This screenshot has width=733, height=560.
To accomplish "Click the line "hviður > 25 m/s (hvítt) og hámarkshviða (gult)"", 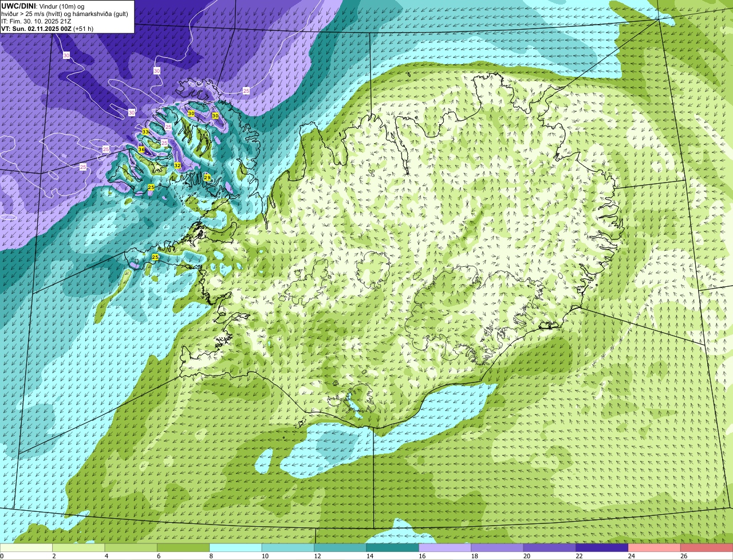I will coord(65,14).
